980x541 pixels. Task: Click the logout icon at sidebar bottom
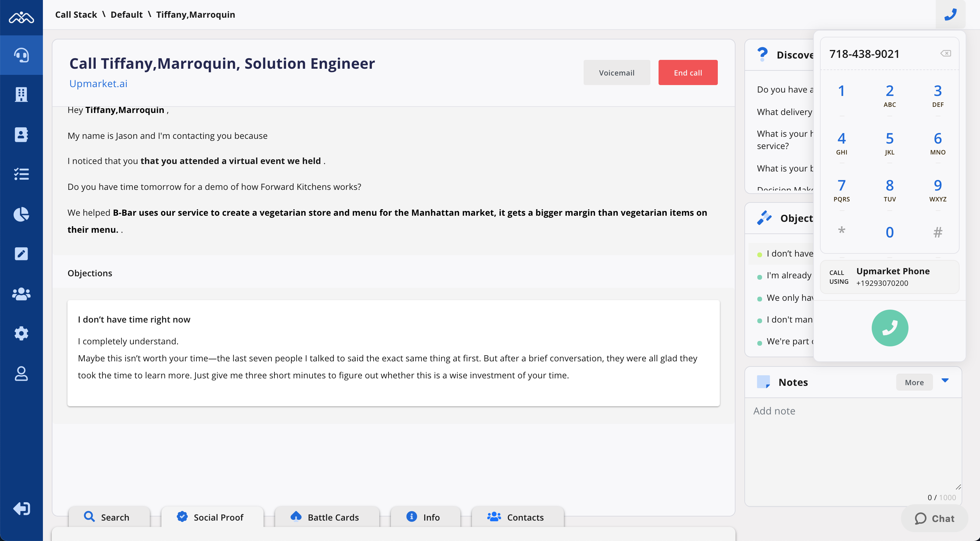[21, 508]
